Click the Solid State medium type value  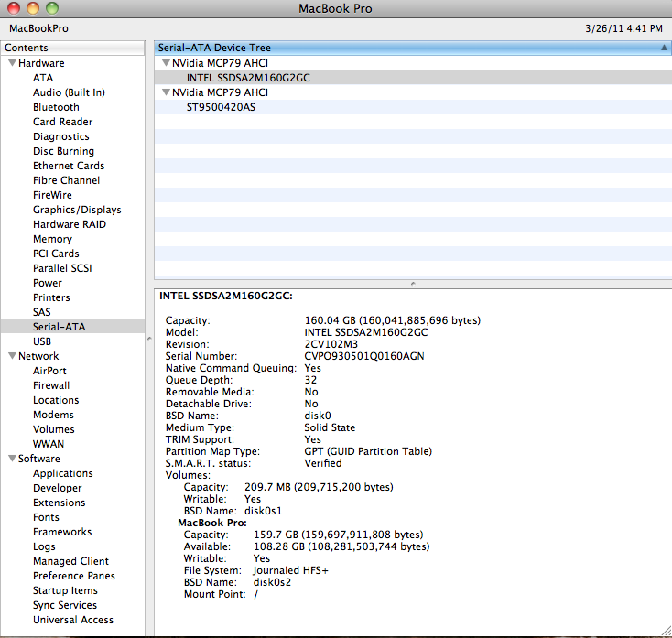pyautogui.click(x=330, y=427)
